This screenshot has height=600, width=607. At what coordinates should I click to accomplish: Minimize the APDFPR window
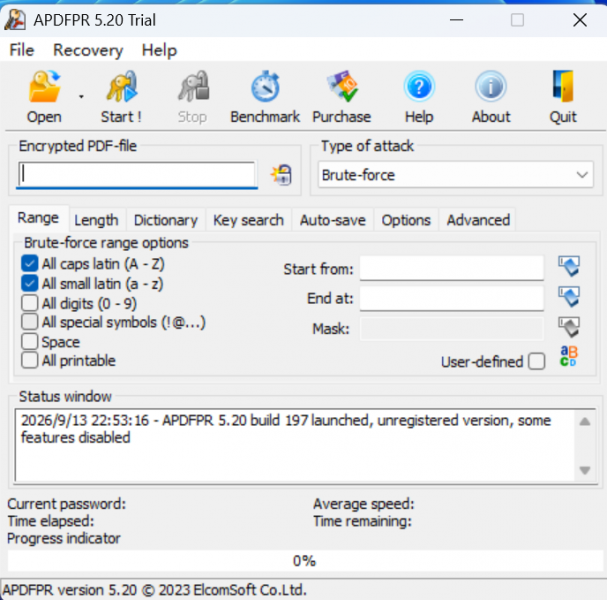coord(456,20)
